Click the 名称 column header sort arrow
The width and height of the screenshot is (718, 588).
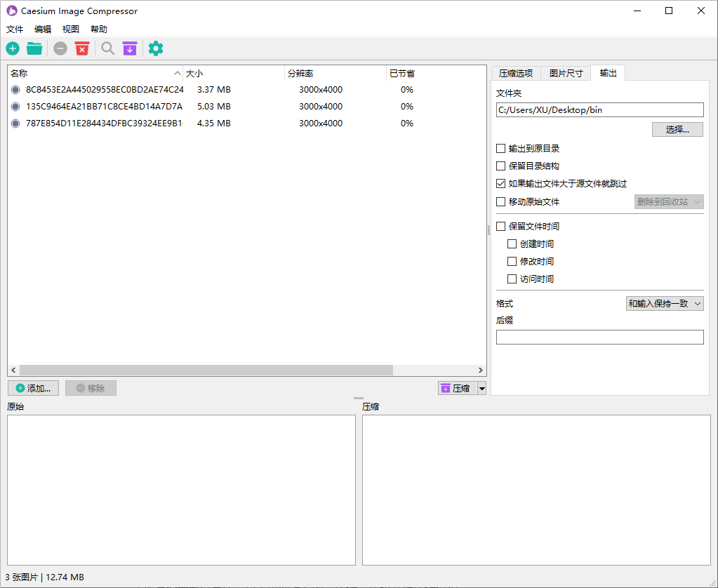(x=177, y=74)
